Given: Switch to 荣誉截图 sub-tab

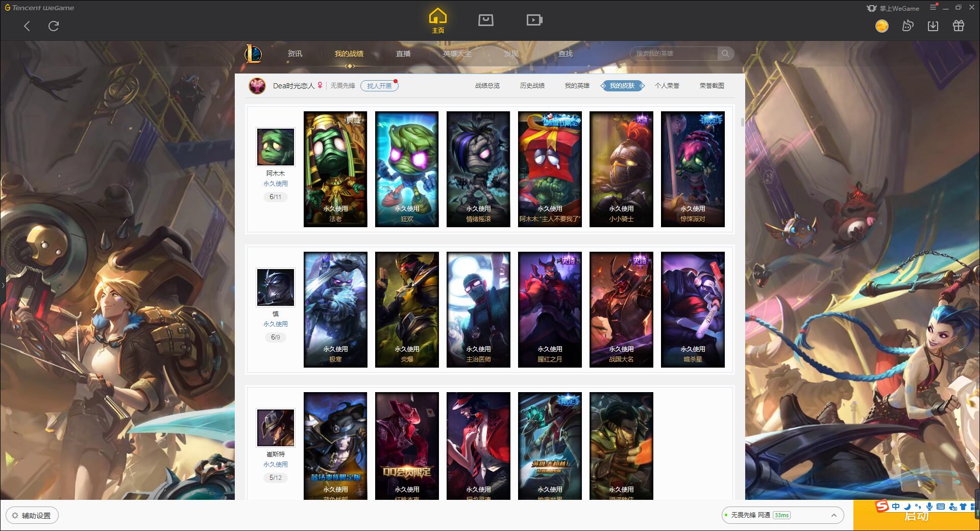Looking at the screenshot, I should pyautogui.click(x=712, y=86).
